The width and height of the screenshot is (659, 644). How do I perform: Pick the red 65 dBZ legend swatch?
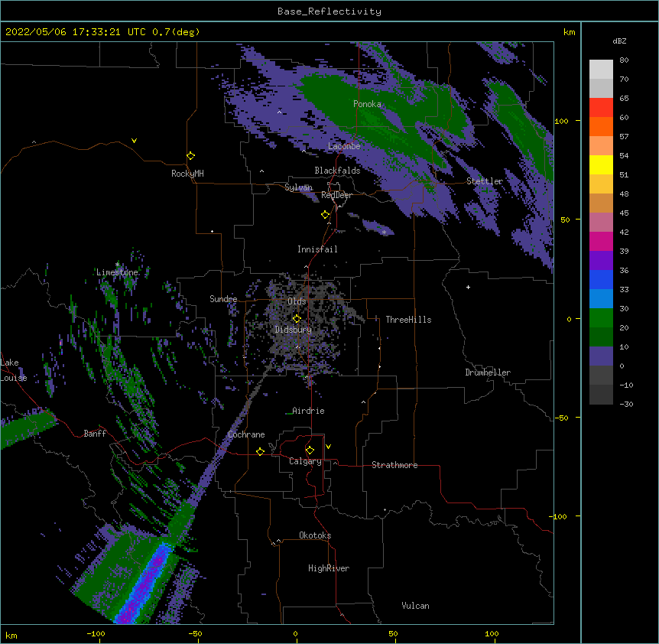(601, 108)
